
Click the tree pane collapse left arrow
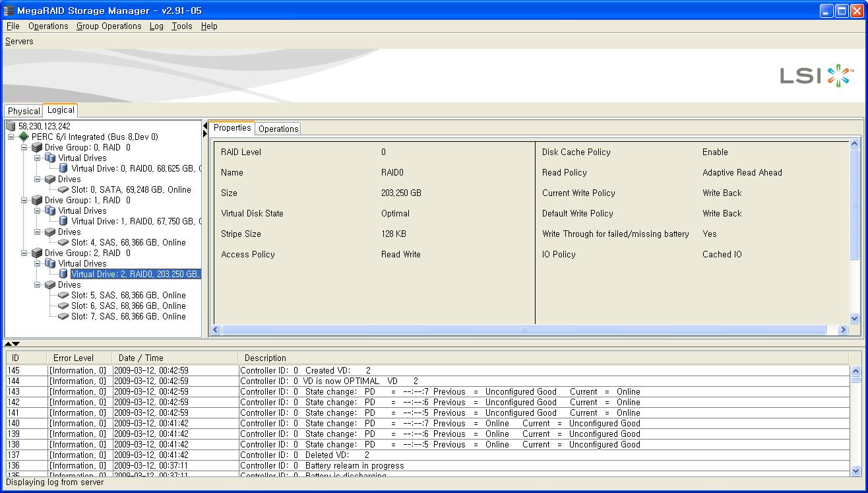pos(205,125)
